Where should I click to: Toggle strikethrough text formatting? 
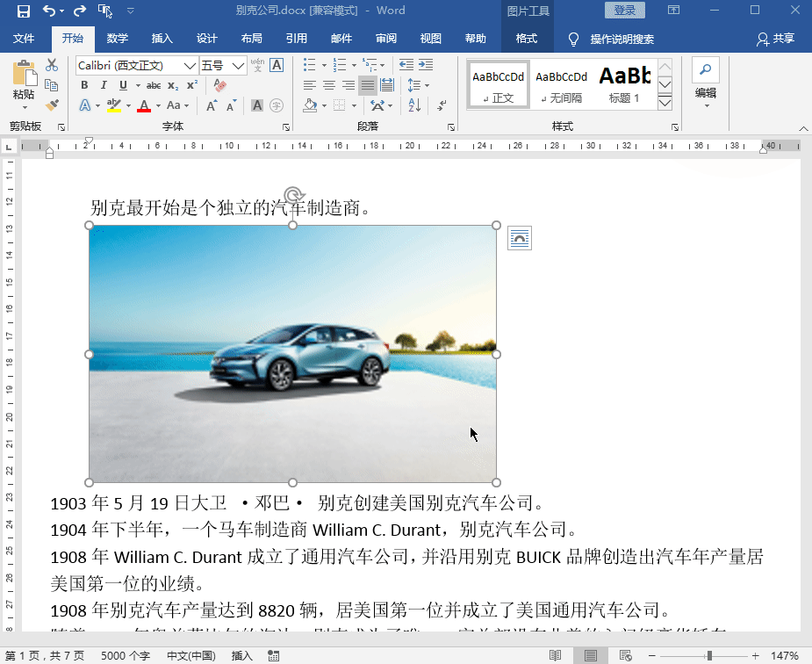pyautogui.click(x=154, y=85)
